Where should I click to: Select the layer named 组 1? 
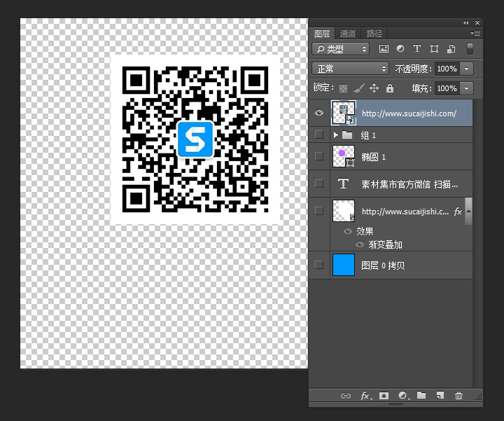click(x=368, y=135)
